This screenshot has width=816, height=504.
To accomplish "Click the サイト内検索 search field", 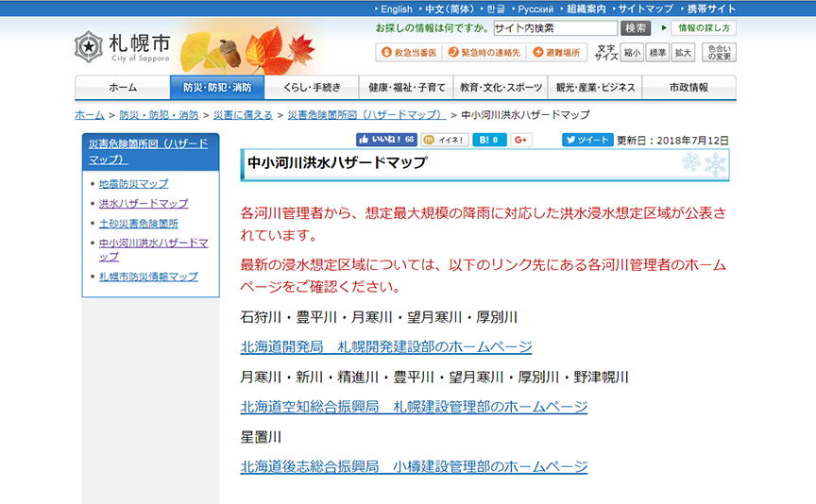I will pos(555,28).
